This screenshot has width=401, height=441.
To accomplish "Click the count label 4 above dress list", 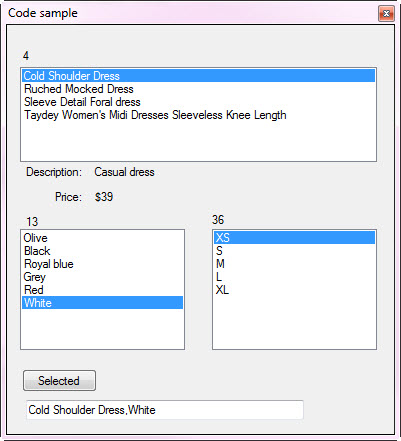I will coord(26,56).
